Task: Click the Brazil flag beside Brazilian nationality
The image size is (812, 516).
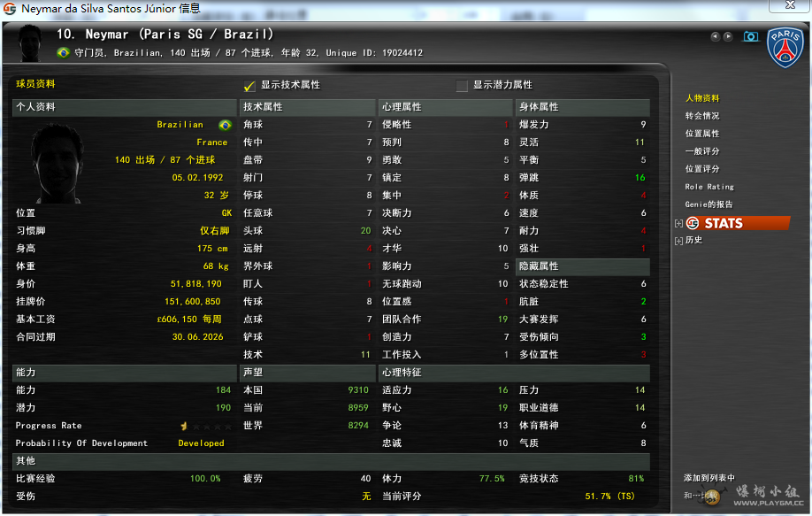Action: [x=225, y=125]
